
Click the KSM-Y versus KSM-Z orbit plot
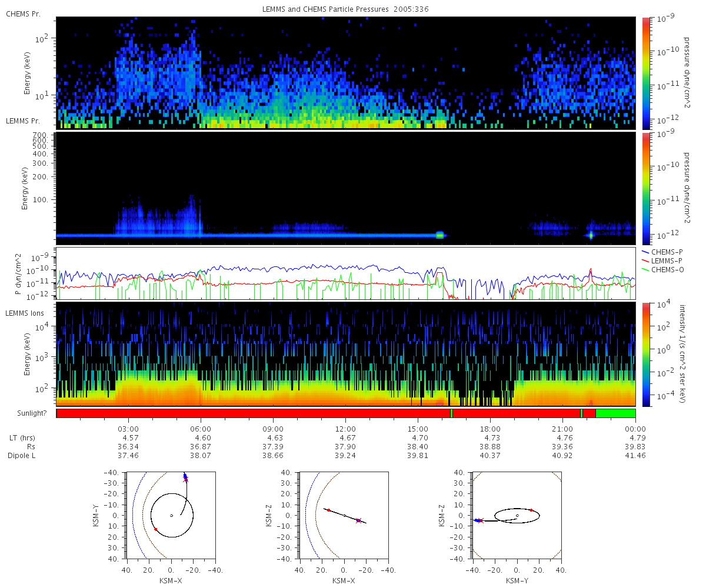517,515
